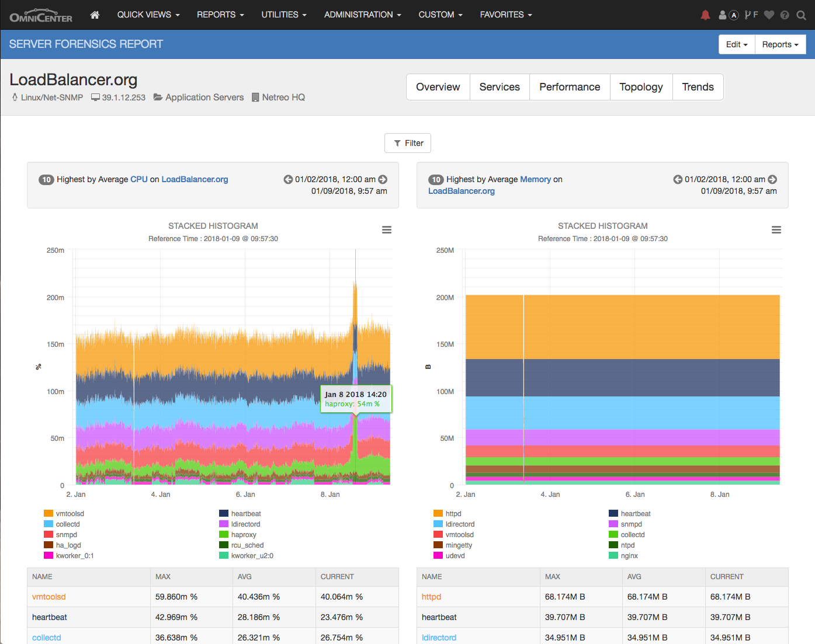This screenshot has width=815, height=644.
Task: Open the CPU link in the panel title
Action: tap(139, 179)
